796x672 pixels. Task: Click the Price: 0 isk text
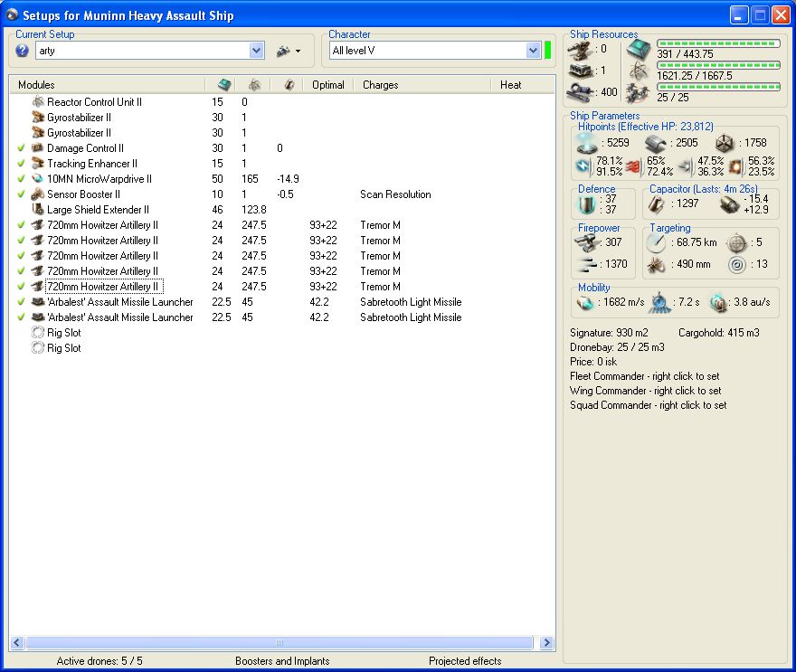[x=593, y=362]
